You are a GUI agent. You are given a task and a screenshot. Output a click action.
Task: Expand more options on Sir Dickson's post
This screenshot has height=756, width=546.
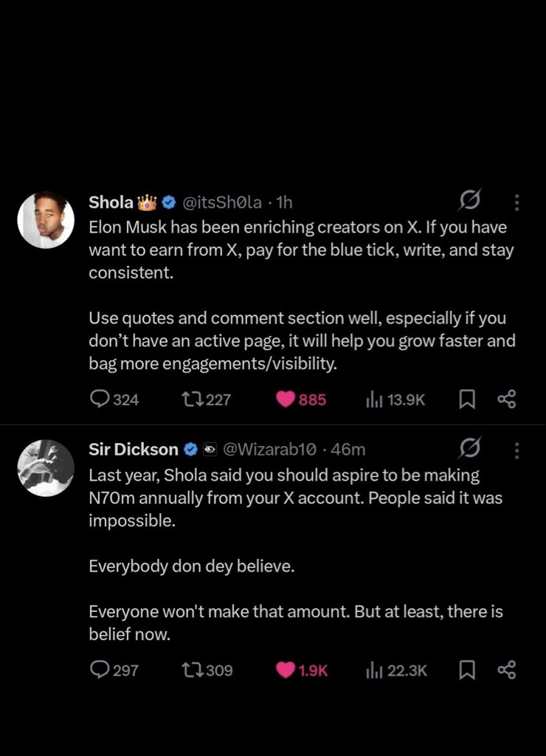516,450
